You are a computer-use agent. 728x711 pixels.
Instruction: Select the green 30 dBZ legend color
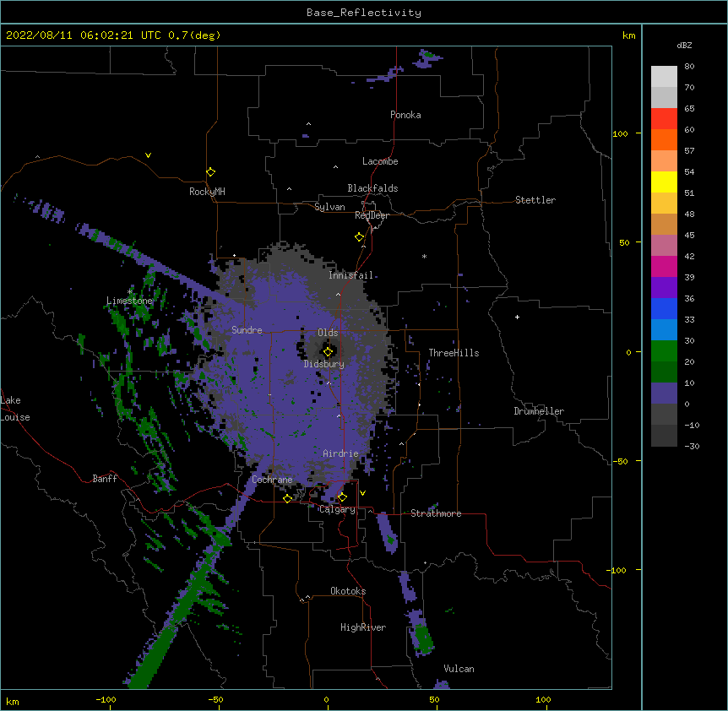664,351
